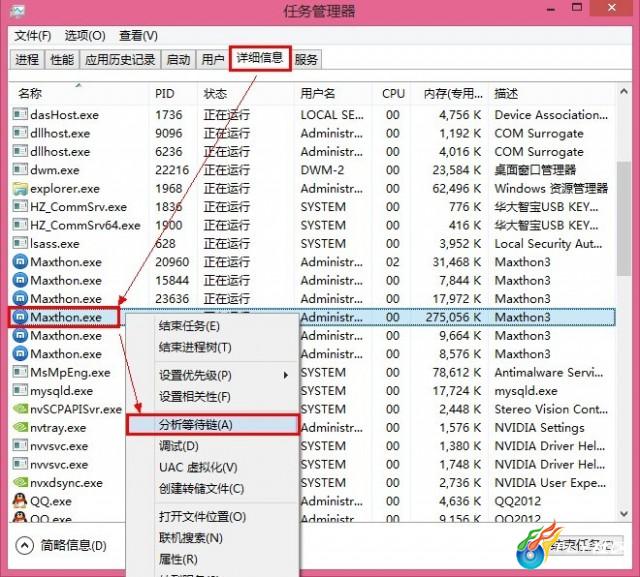Select the Maxthon.exe row with 9,664 K
Image resolution: width=640 pixels, height=577 pixels.
tap(313, 335)
